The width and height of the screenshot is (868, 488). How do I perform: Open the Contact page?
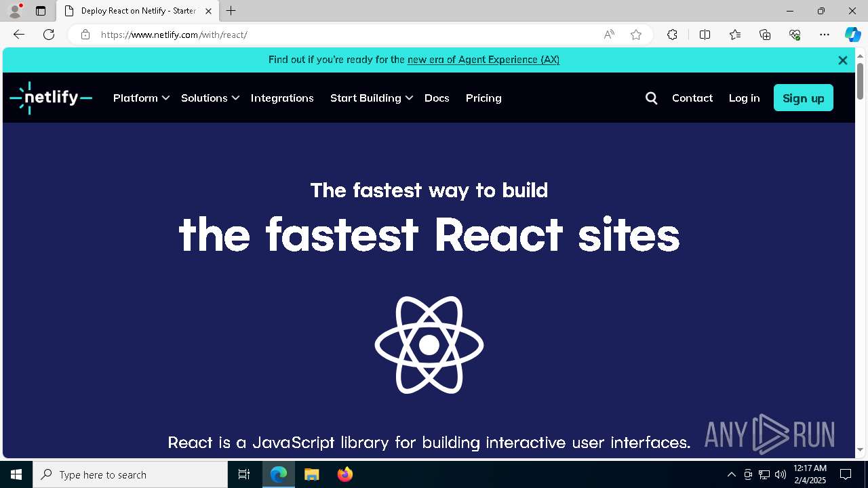tap(692, 98)
